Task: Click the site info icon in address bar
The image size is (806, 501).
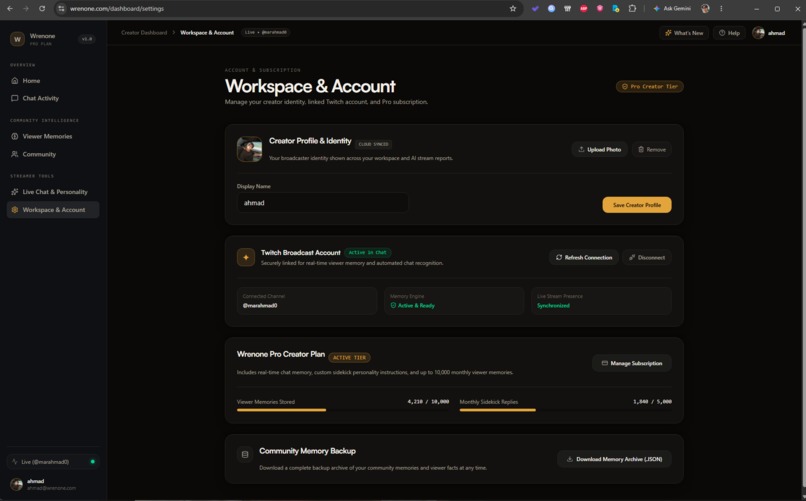Action: tap(61, 9)
